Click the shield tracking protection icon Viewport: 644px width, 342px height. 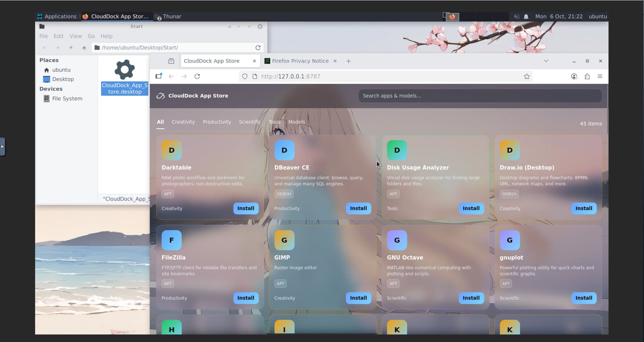245,77
